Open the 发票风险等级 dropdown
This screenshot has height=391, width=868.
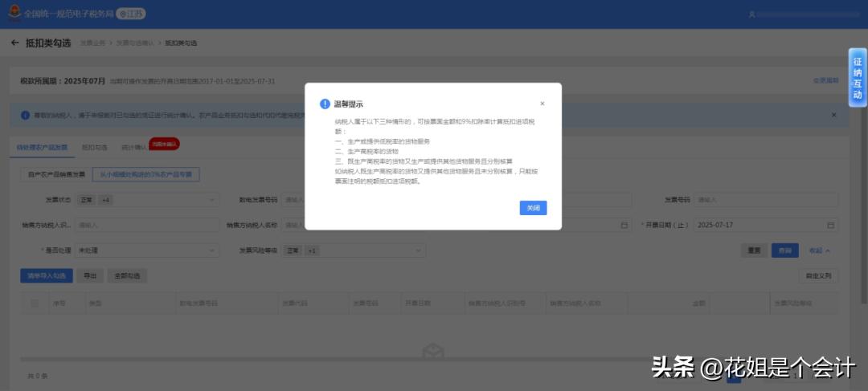point(354,250)
